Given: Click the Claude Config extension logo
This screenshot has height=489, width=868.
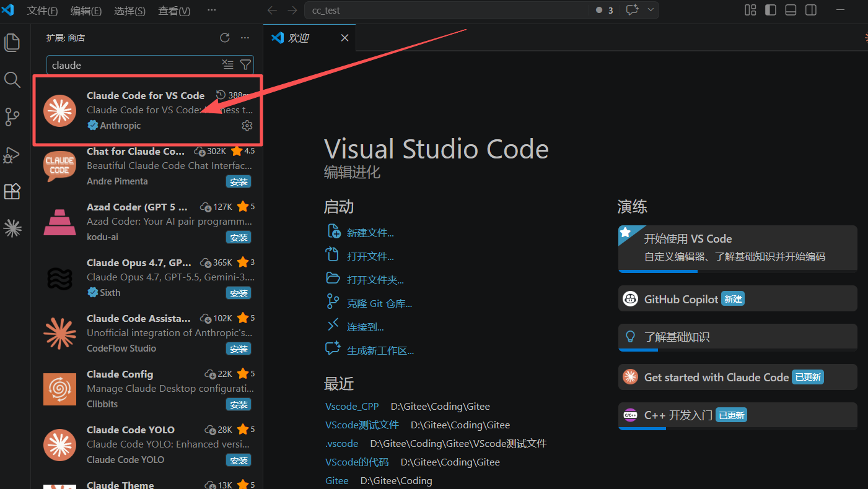Looking at the screenshot, I should point(59,389).
